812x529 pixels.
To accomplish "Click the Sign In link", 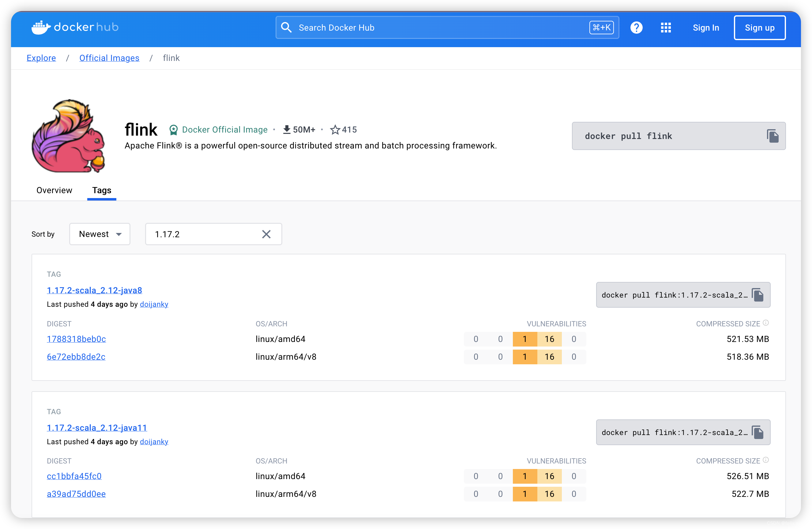I will tap(705, 28).
